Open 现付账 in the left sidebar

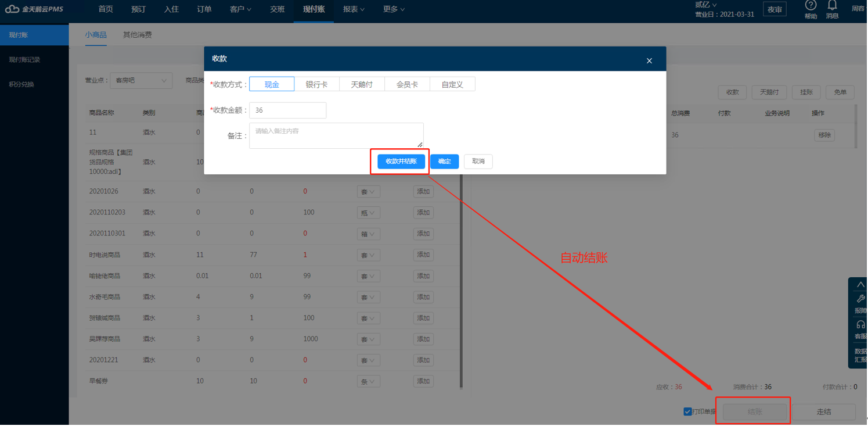pyautogui.click(x=34, y=35)
